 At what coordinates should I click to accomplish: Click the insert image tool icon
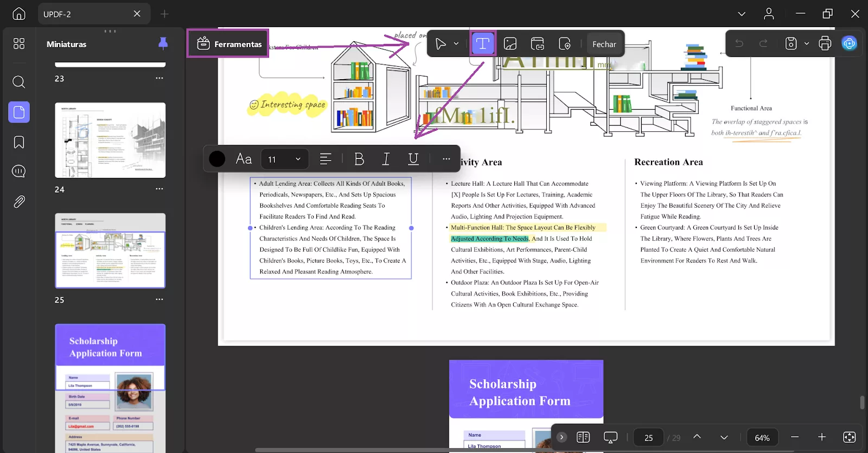tap(510, 44)
